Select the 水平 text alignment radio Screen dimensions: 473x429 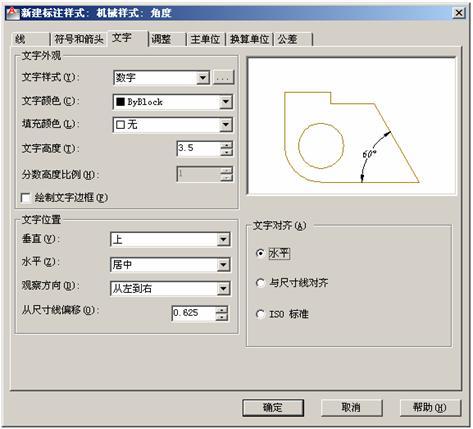tap(260, 253)
